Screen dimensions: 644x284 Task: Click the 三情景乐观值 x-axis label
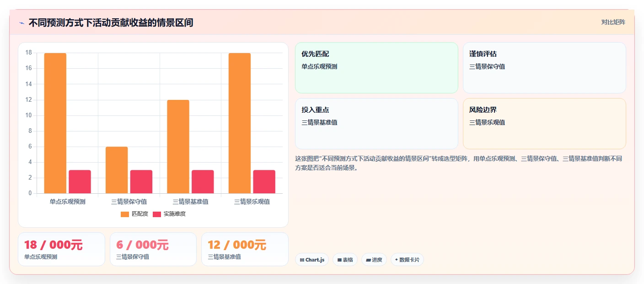click(252, 202)
